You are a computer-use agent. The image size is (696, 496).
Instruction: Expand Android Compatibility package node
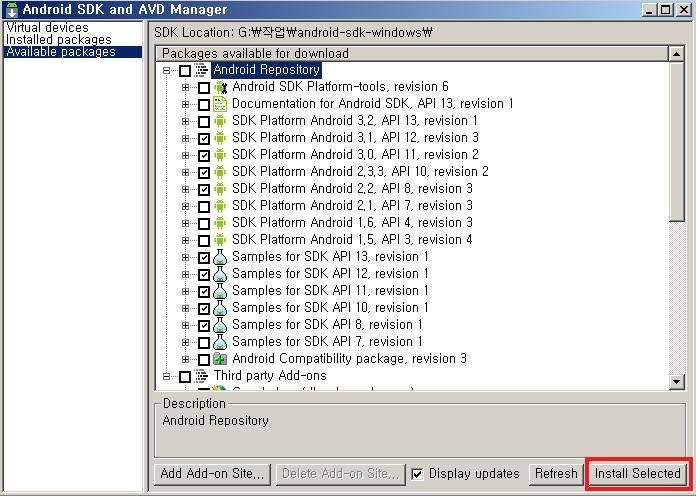point(186,359)
